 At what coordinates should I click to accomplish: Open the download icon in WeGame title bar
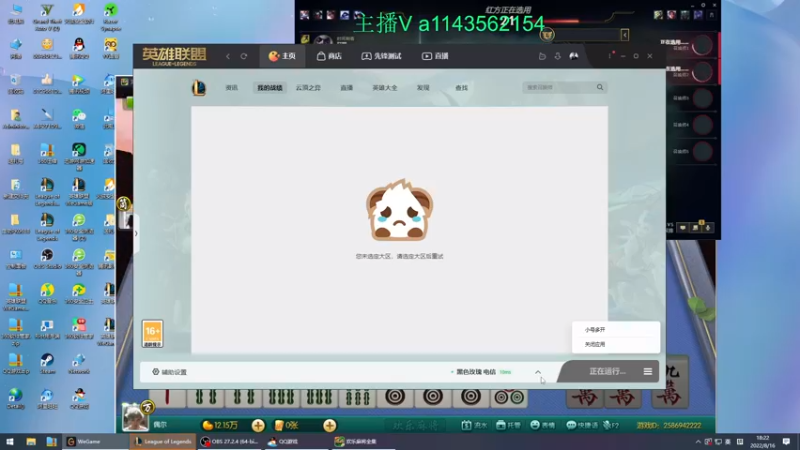coord(558,56)
